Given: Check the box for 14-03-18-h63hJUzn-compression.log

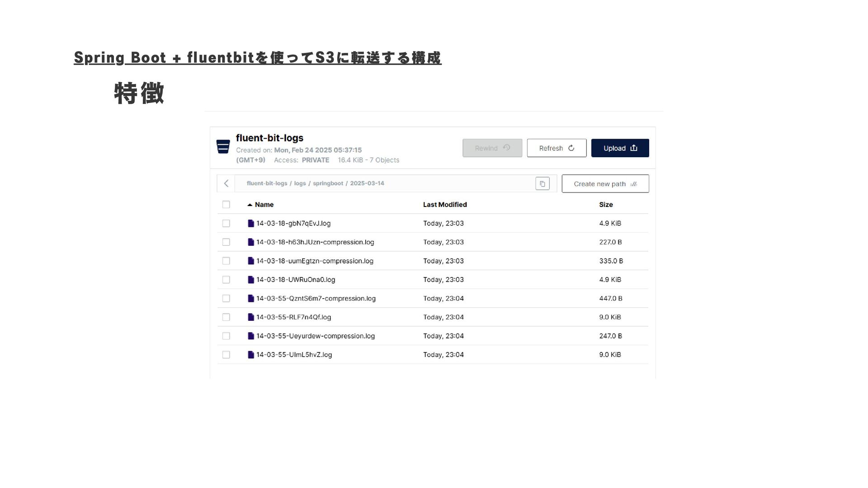Looking at the screenshot, I should click(x=226, y=242).
